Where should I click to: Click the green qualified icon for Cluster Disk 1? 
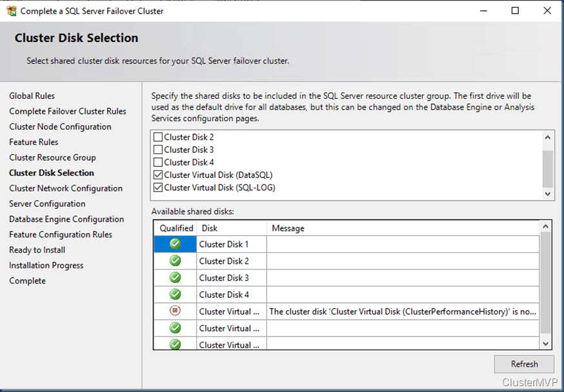click(175, 244)
